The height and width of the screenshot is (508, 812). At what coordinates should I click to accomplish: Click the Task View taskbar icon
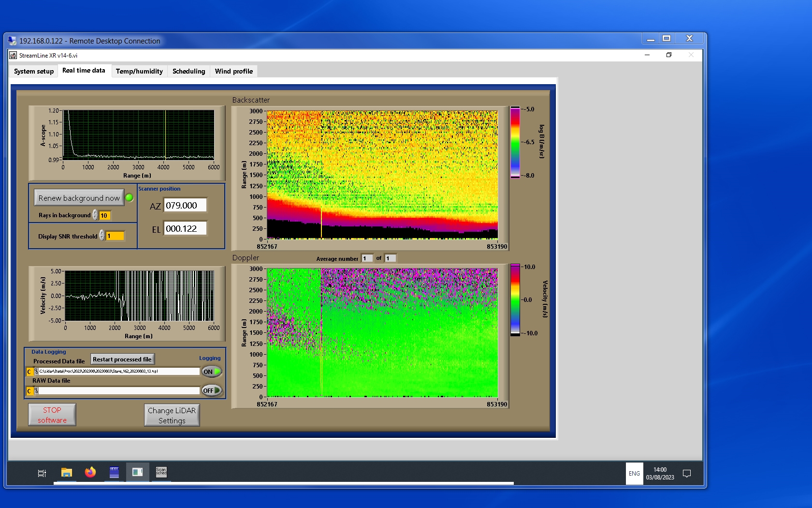click(42, 473)
